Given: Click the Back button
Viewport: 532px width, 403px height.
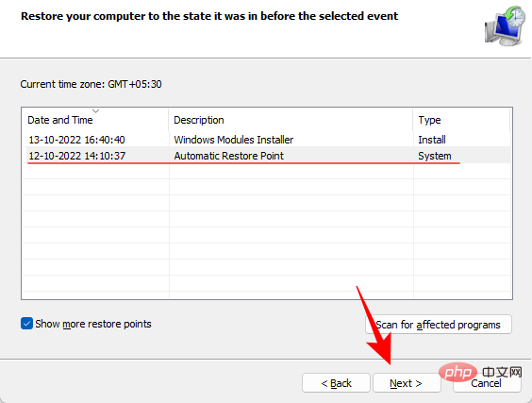Looking at the screenshot, I should tap(336, 383).
